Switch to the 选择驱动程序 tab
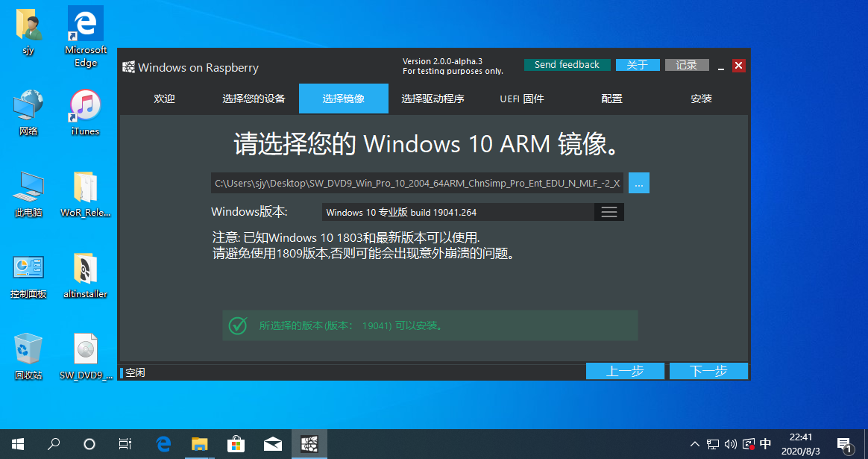This screenshot has width=868, height=459. coord(433,99)
